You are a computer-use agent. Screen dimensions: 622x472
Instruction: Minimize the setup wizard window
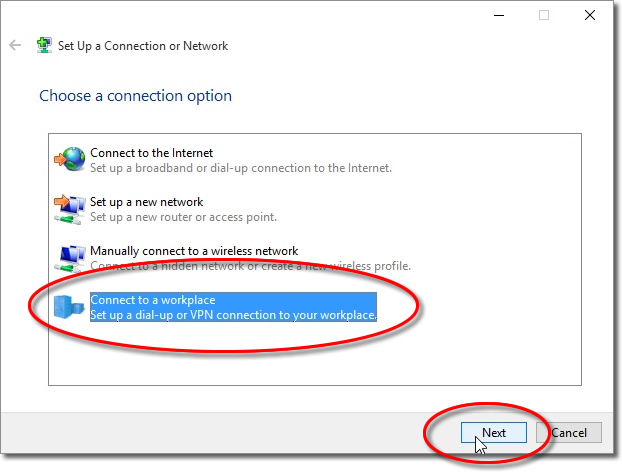point(499,15)
